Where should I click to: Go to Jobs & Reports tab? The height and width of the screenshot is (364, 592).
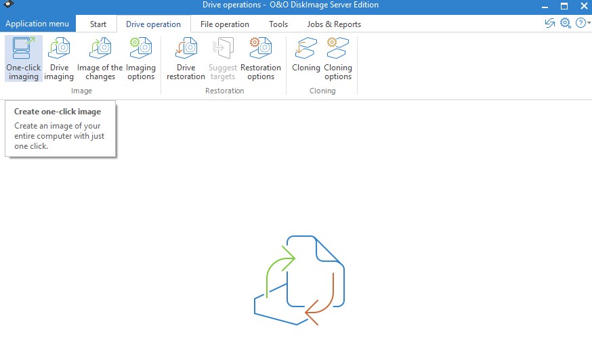334,24
